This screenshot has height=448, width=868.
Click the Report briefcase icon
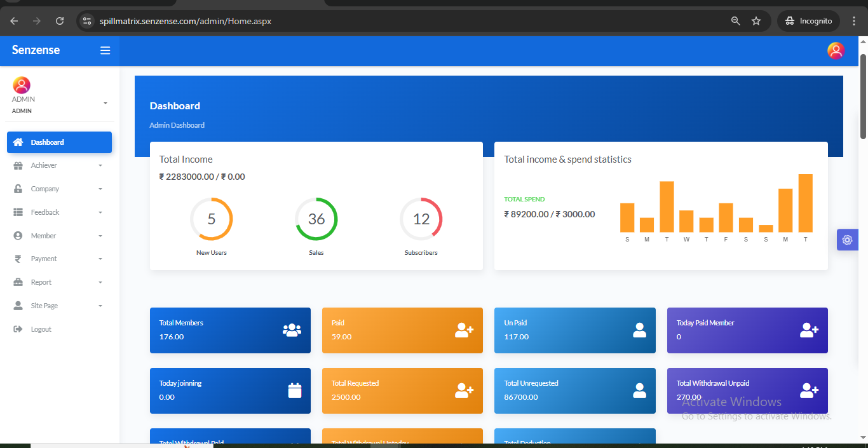(18, 282)
